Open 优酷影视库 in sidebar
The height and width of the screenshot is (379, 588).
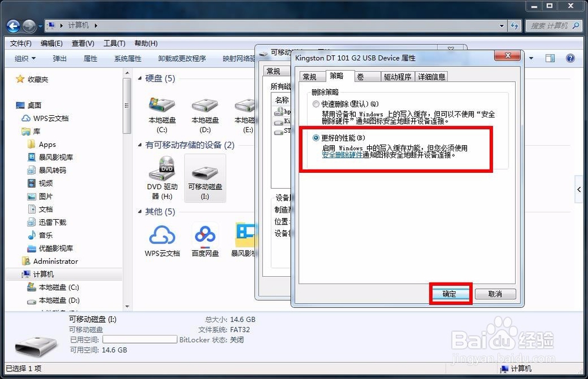pos(51,248)
